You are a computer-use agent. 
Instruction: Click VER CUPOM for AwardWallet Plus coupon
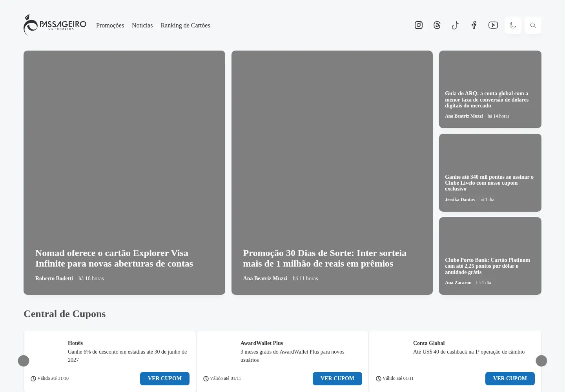[x=337, y=379]
